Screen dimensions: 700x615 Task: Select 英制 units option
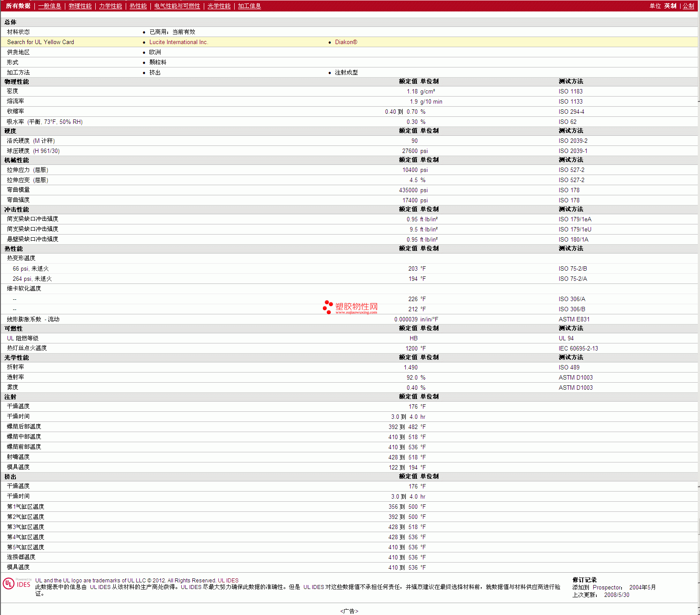tap(670, 6)
